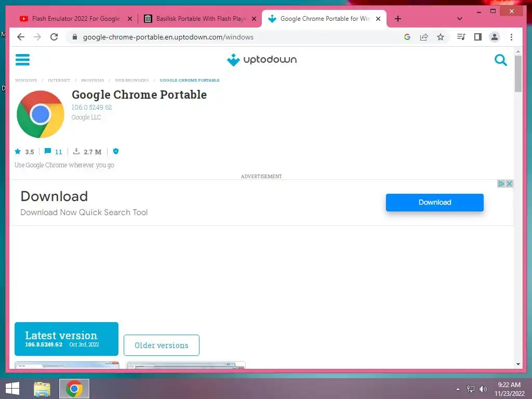Open the Windows Start button
Screen dimensions: 532x399
pos(12,389)
